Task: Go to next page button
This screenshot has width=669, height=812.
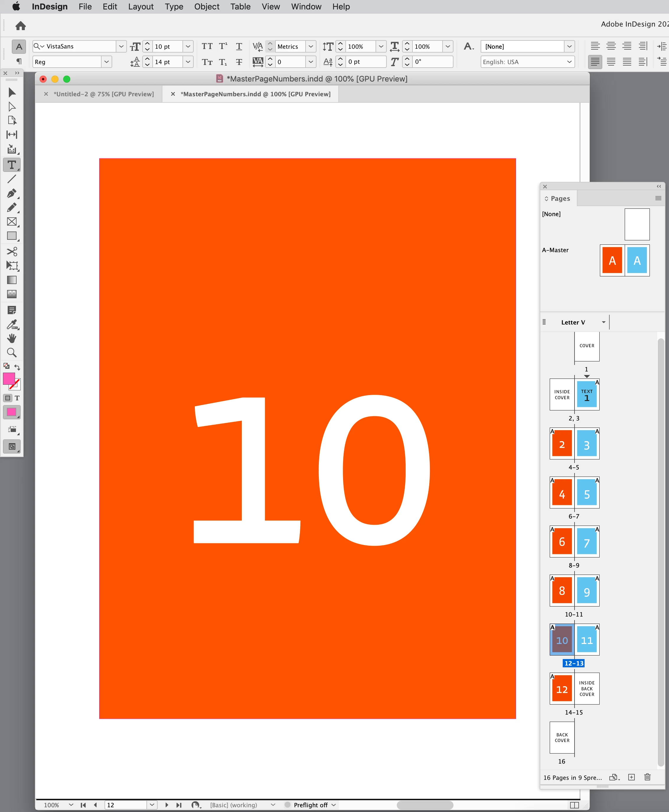Action: click(x=167, y=805)
